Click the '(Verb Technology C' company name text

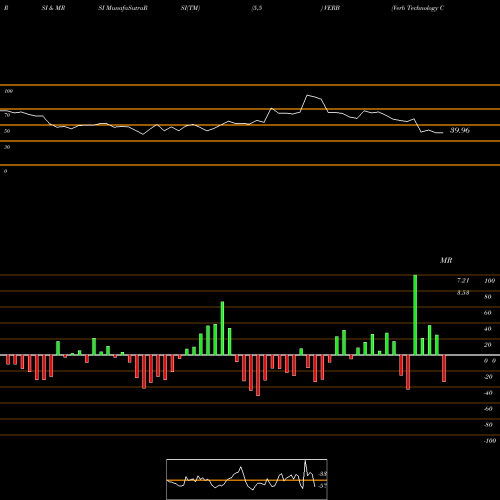(417, 8)
